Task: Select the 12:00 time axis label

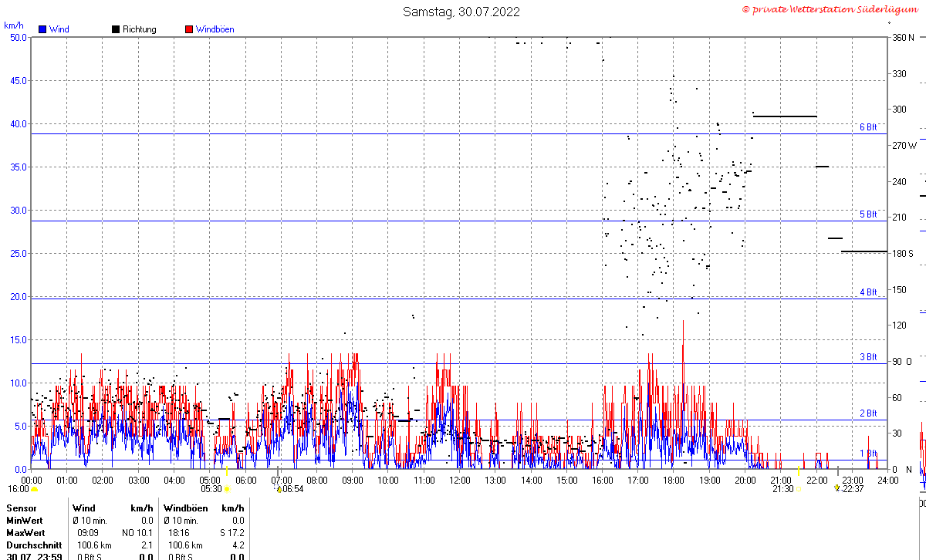Action: 460,480
